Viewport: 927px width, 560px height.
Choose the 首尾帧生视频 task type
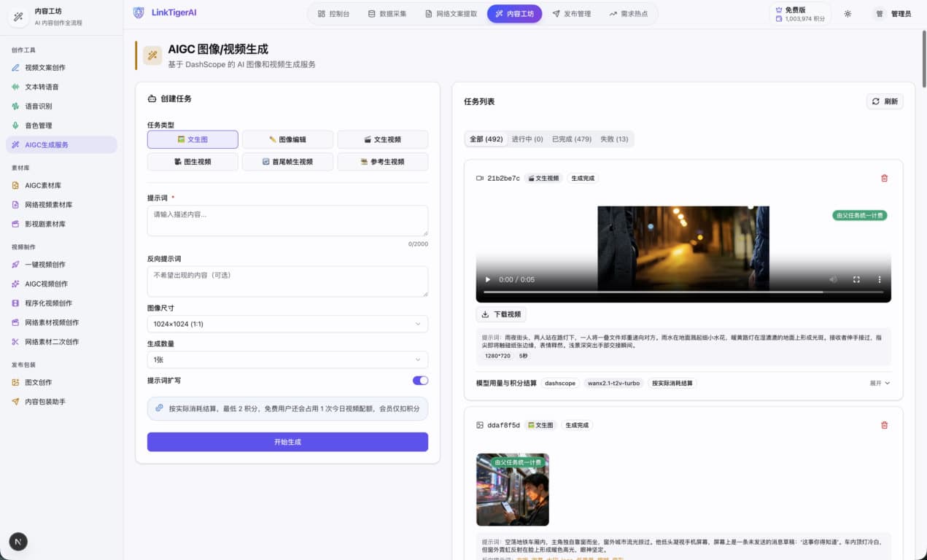click(287, 162)
